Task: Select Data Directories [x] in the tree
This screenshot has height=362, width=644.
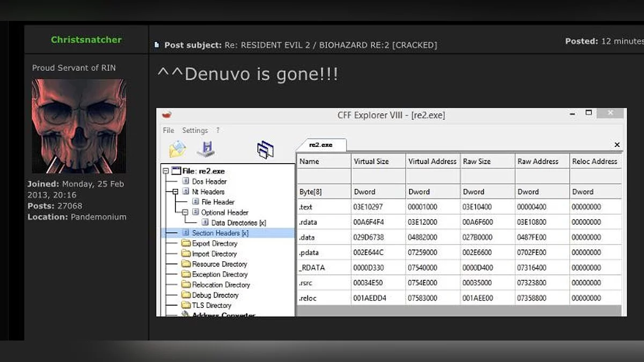Action: tap(239, 223)
